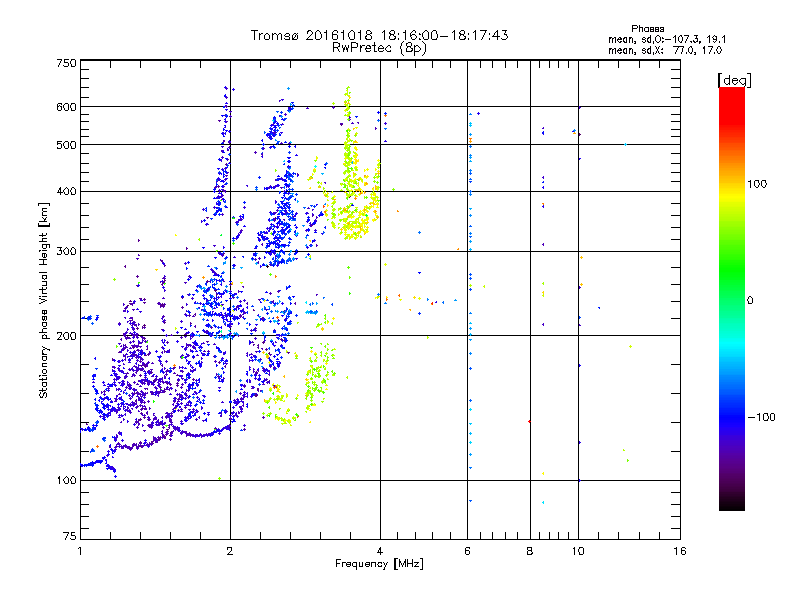Click the 'mean, sd,X: 77.0, 17.0' text
This screenshot has width=800, height=600.
point(665,51)
